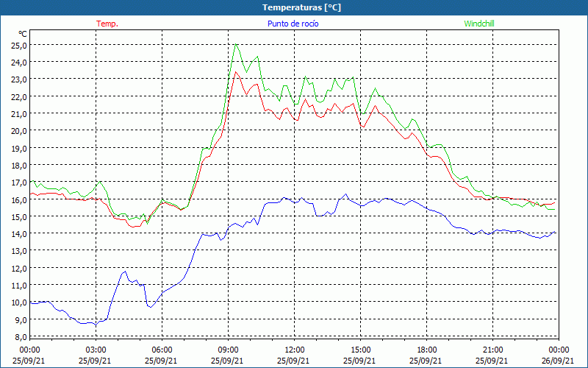Viewport: 588px width, 368px height.
Task: Click the 10,0 y-axis value
Action: coord(19,302)
